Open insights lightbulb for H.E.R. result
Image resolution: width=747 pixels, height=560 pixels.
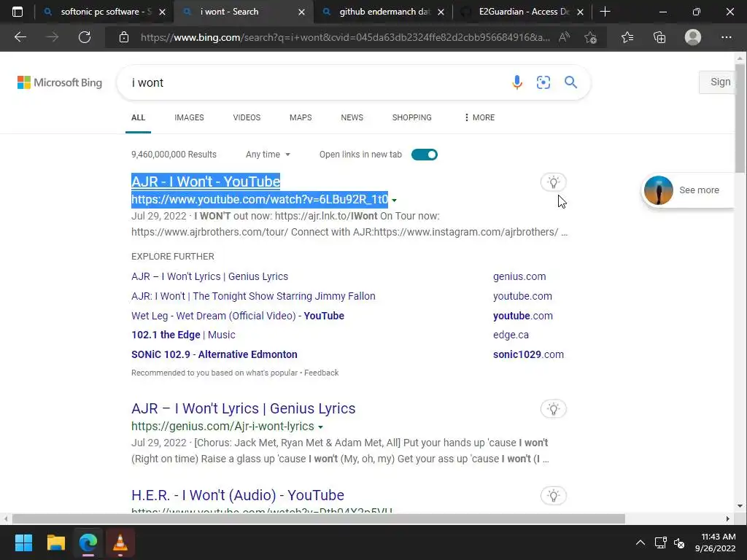coord(553,496)
